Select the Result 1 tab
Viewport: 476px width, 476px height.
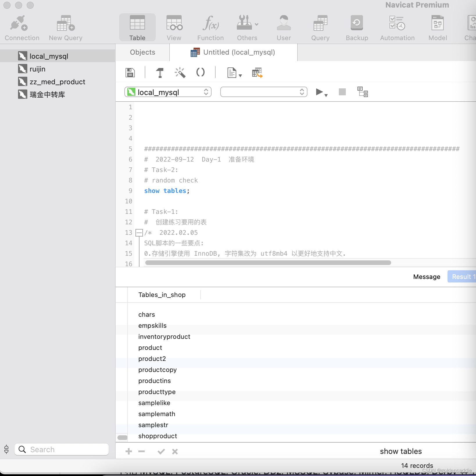tap(462, 277)
